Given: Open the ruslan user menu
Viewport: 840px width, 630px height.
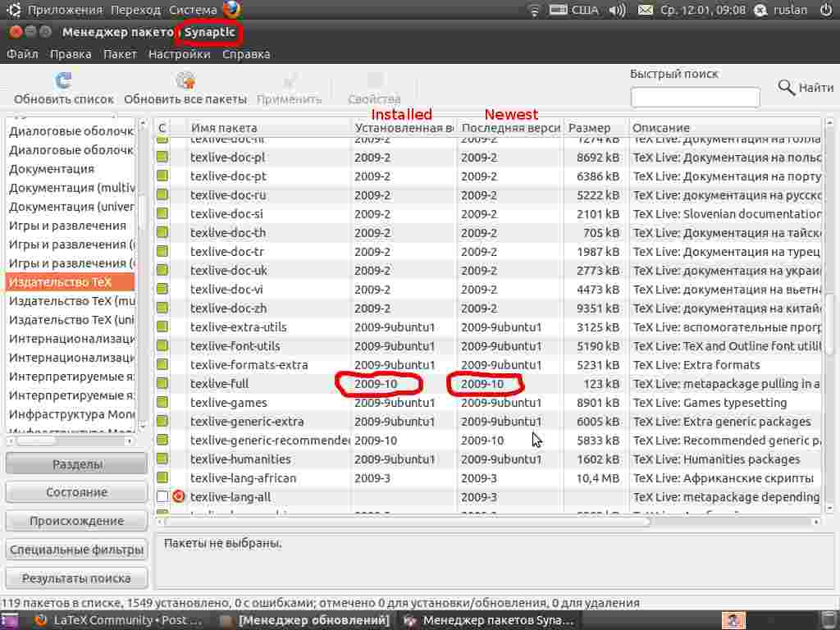Looking at the screenshot, I should coord(781,10).
